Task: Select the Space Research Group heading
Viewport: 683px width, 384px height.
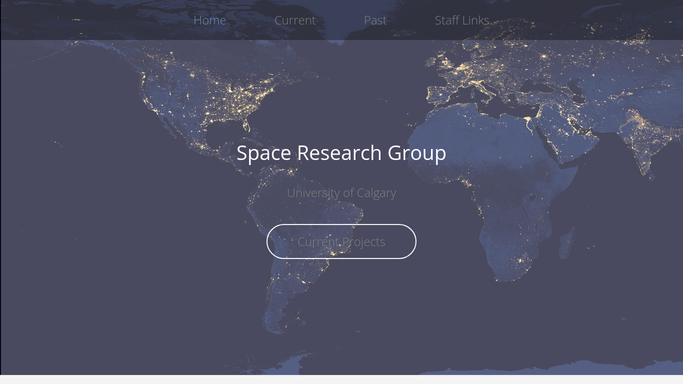Action: coord(342,153)
